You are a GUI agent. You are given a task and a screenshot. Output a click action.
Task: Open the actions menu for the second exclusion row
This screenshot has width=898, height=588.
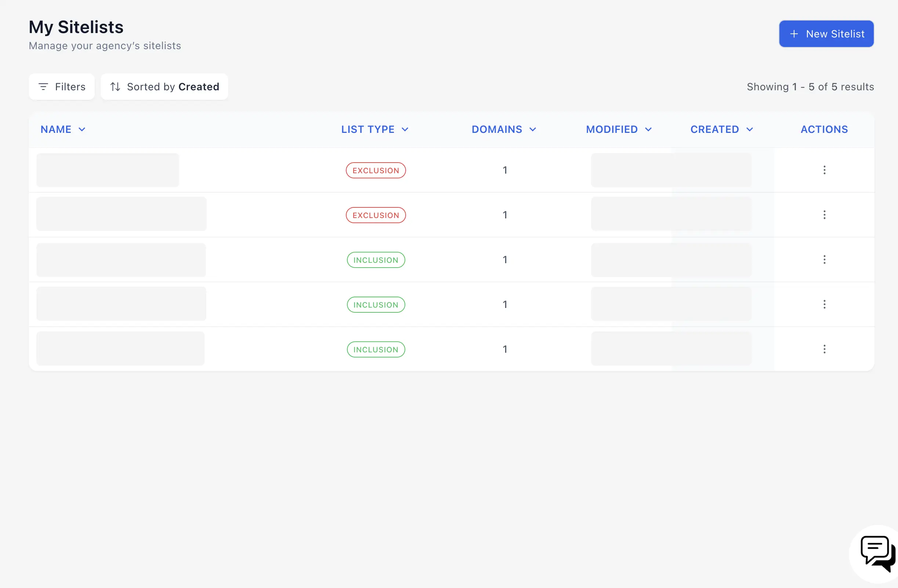[825, 215]
